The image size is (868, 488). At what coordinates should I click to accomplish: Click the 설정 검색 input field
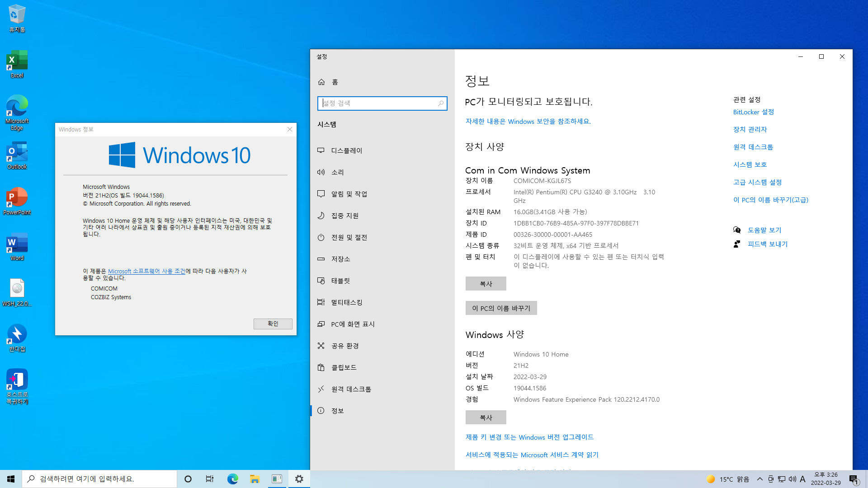coord(382,103)
